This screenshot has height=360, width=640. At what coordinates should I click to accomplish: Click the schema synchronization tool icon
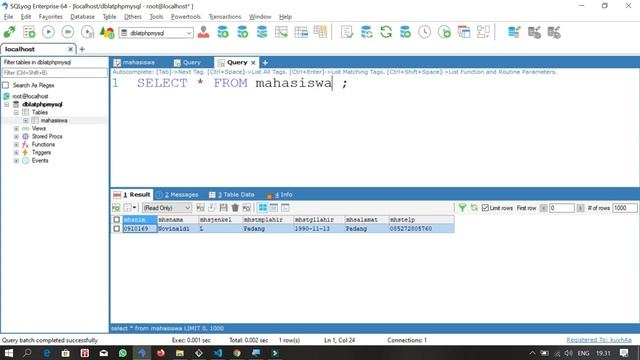(367, 32)
